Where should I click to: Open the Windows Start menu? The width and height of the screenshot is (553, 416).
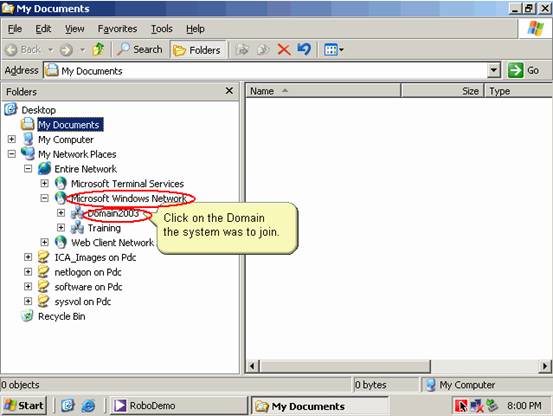tap(24, 406)
